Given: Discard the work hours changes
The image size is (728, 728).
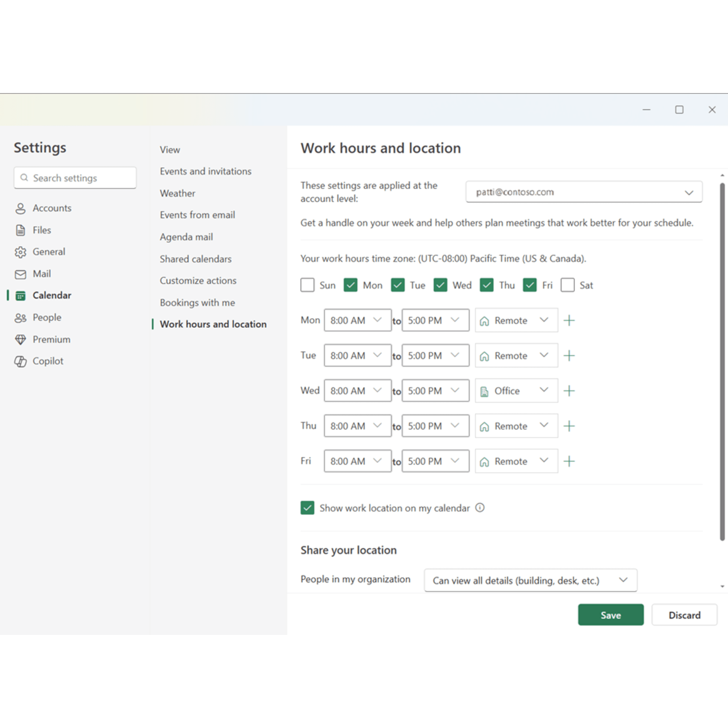Looking at the screenshot, I should [684, 615].
